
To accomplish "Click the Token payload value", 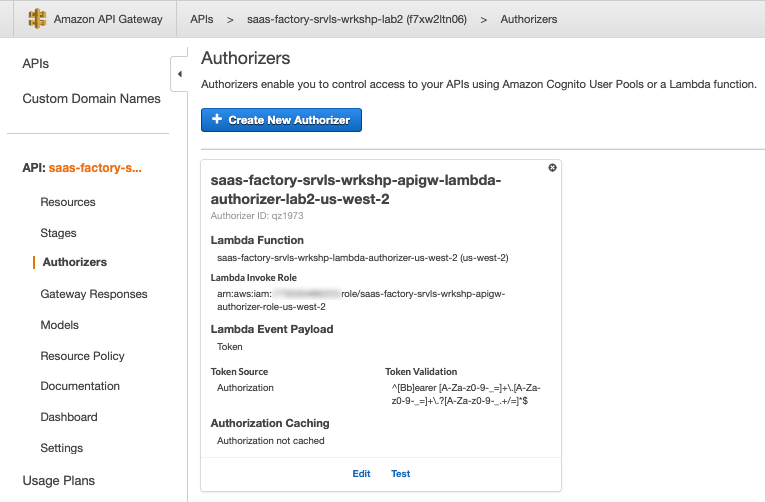I will [230, 347].
